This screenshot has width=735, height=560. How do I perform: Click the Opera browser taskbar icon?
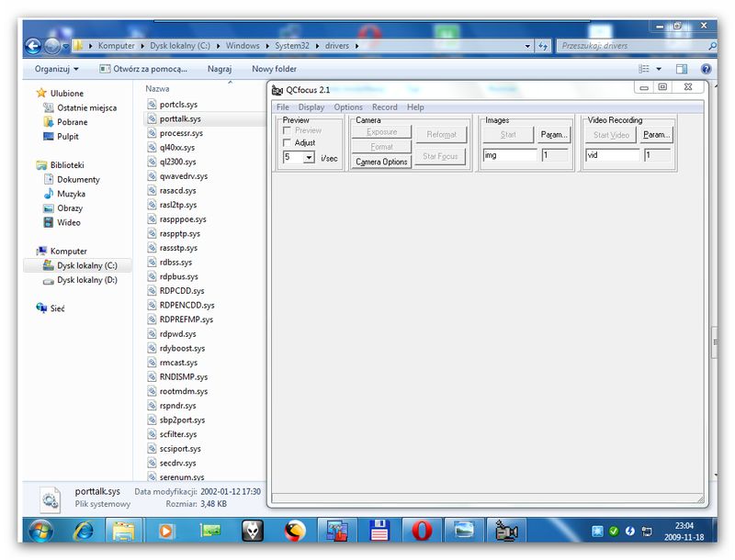pyautogui.click(x=422, y=531)
